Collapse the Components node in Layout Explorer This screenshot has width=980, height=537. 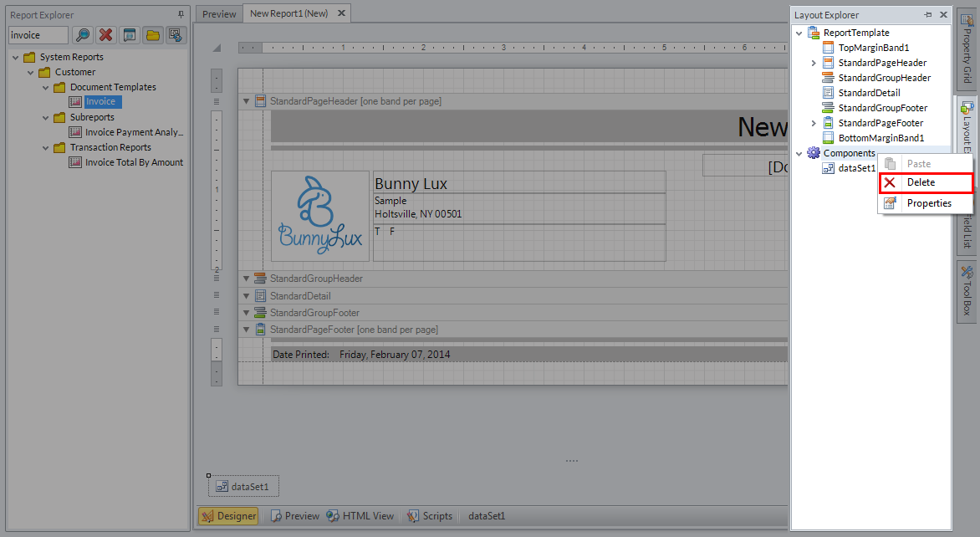pos(799,153)
